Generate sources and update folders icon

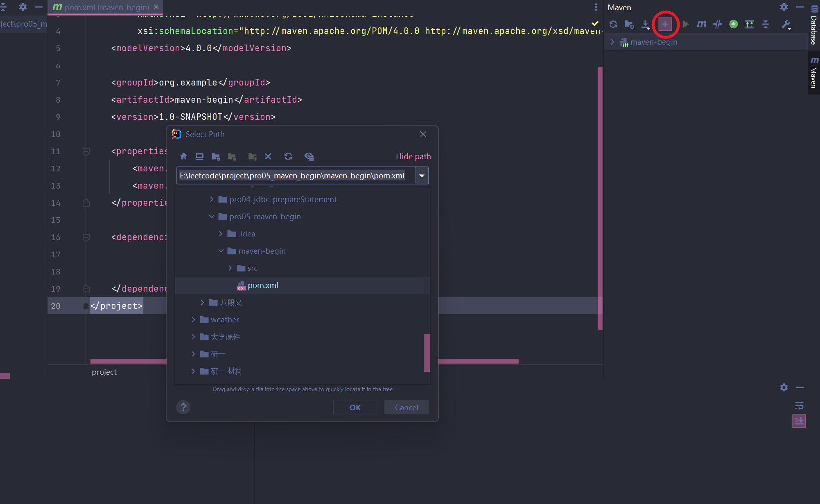click(629, 24)
